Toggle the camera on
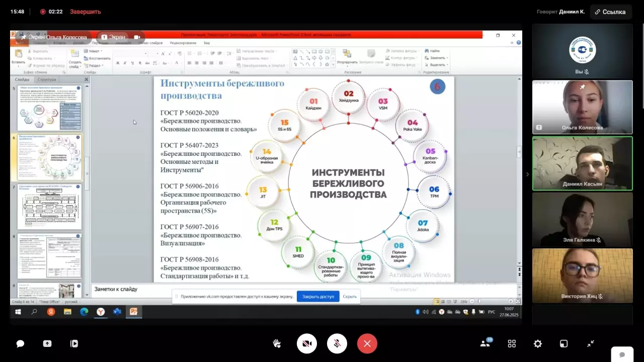Viewport: 644px width, 362px height. coord(307,344)
